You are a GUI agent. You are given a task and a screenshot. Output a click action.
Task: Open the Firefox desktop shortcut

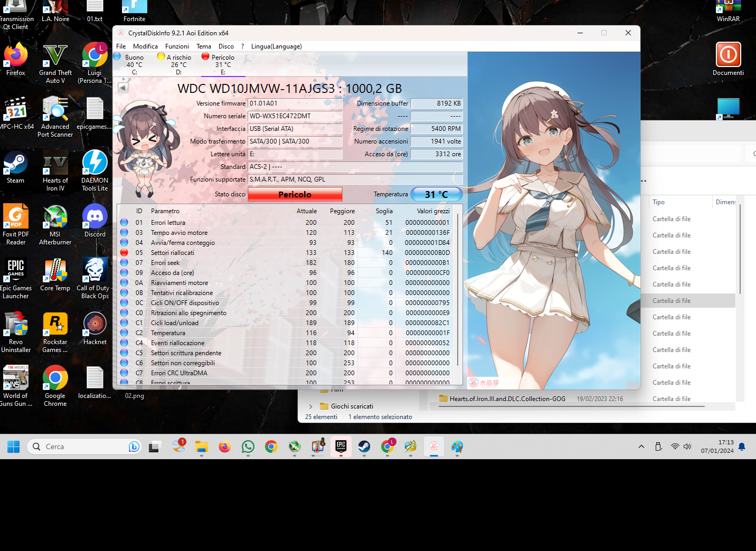click(16, 59)
